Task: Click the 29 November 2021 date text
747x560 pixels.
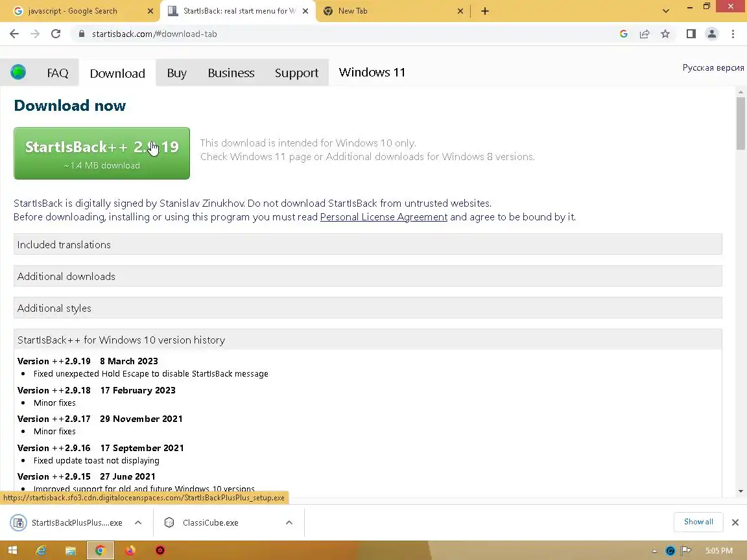Action: click(141, 419)
